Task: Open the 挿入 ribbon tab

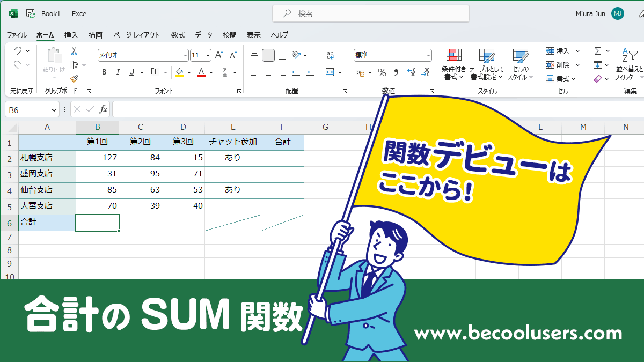Action: pyautogui.click(x=71, y=35)
